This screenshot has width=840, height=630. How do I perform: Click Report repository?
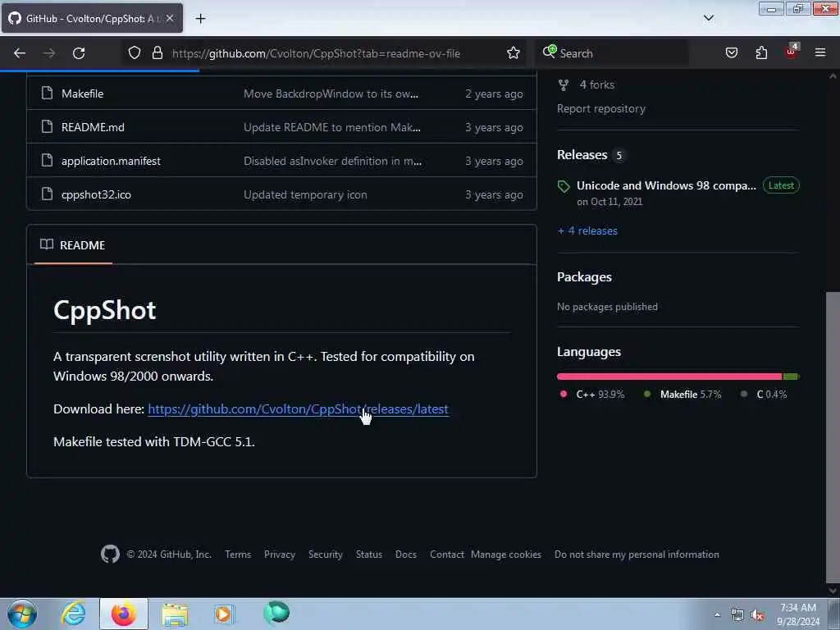point(601,109)
